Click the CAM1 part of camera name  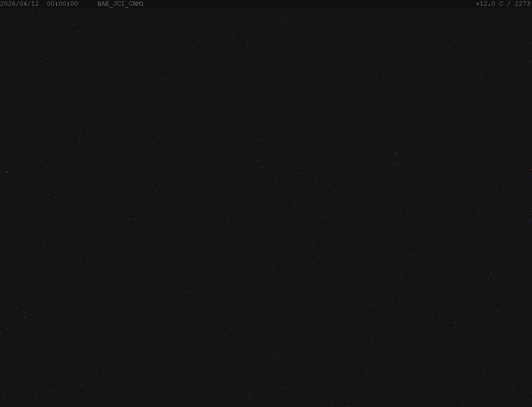click(136, 4)
